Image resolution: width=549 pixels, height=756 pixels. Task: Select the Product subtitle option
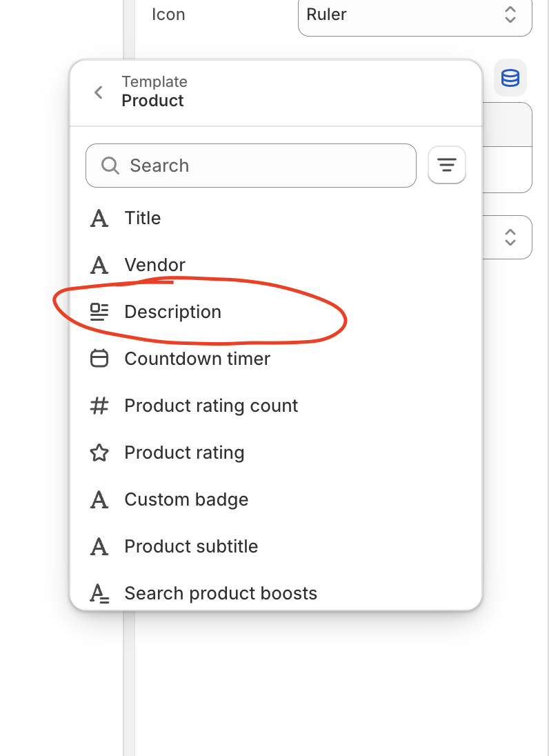[191, 546]
